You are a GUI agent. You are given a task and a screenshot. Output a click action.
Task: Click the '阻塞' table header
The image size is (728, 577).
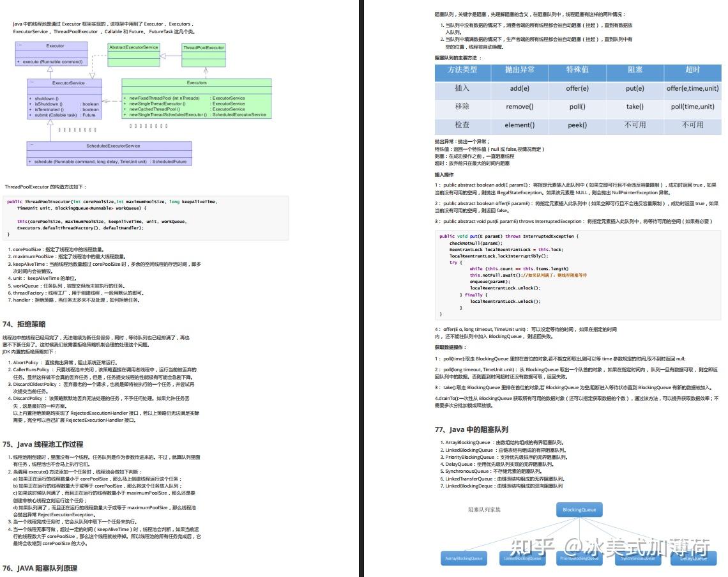tap(635, 70)
